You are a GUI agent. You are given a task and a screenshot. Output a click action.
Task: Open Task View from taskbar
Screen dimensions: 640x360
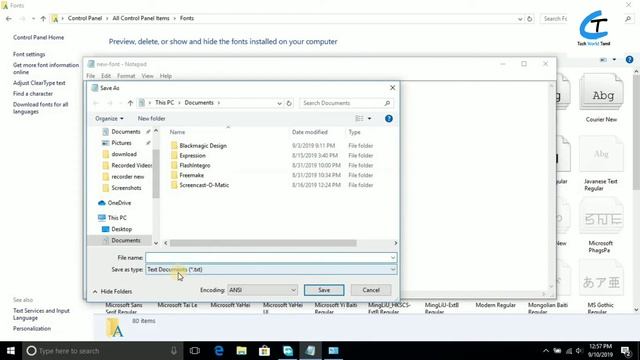tap(195, 351)
